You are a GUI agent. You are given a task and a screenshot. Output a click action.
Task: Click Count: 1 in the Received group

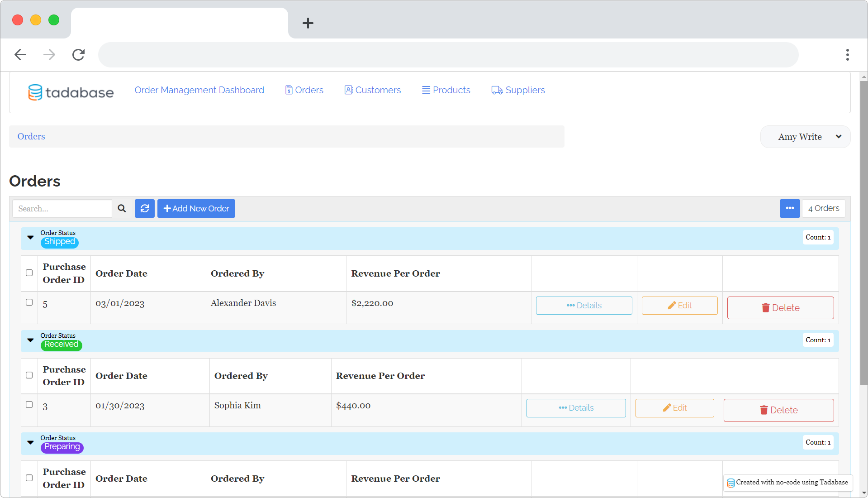[x=818, y=340]
